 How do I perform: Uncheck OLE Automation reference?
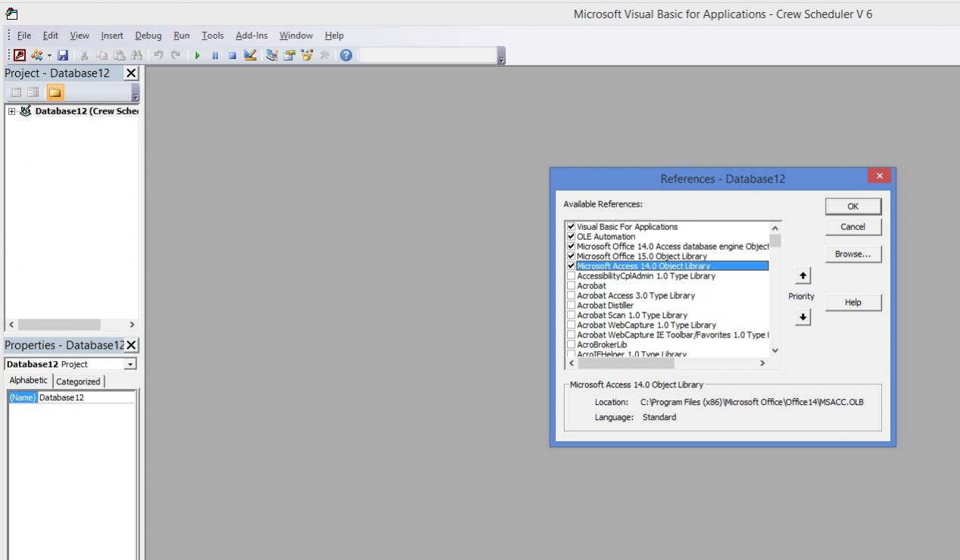[571, 236]
